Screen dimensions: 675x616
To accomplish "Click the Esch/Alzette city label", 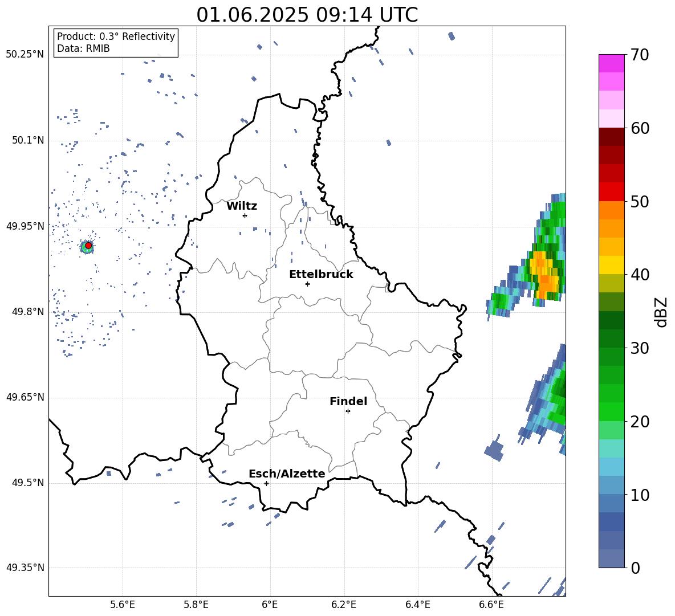I will tap(287, 474).
